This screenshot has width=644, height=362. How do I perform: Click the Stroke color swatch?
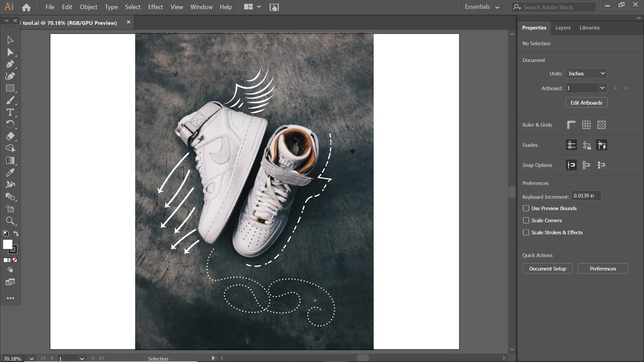pyautogui.click(x=13, y=250)
